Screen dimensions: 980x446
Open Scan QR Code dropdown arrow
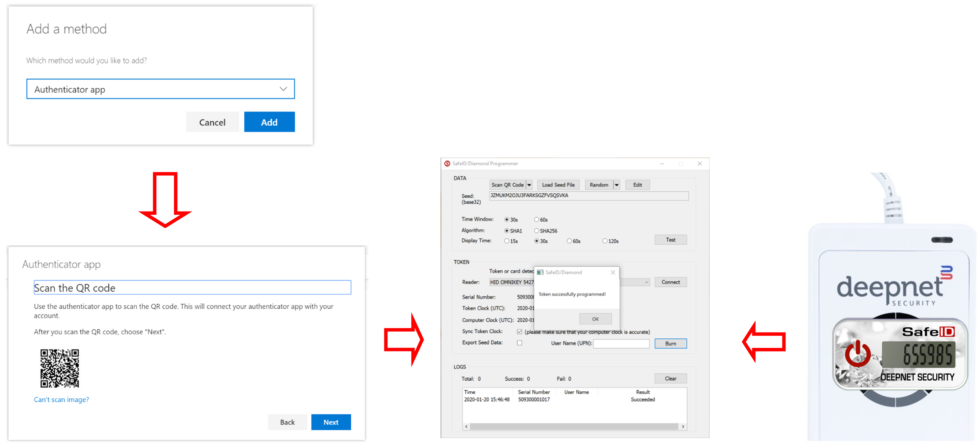(x=530, y=185)
